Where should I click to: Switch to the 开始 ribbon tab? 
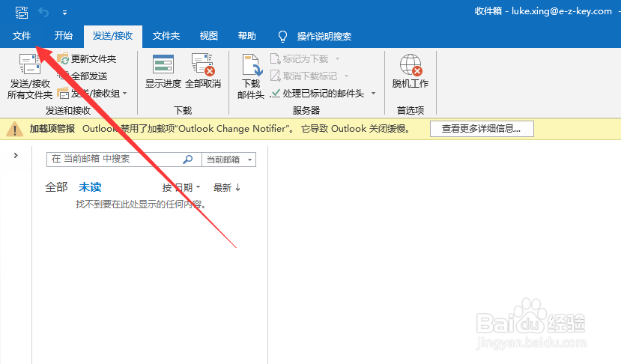[x=64, y=36]
